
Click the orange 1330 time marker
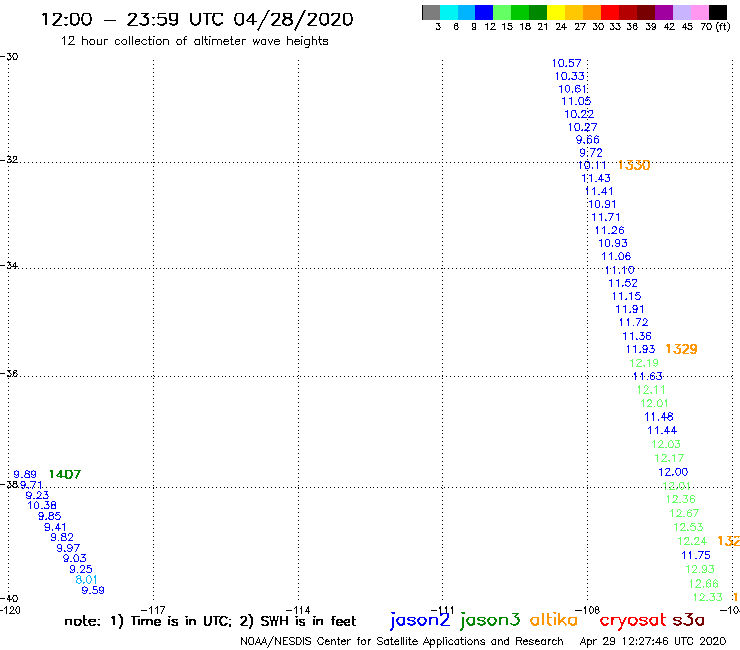coord(634,165)
